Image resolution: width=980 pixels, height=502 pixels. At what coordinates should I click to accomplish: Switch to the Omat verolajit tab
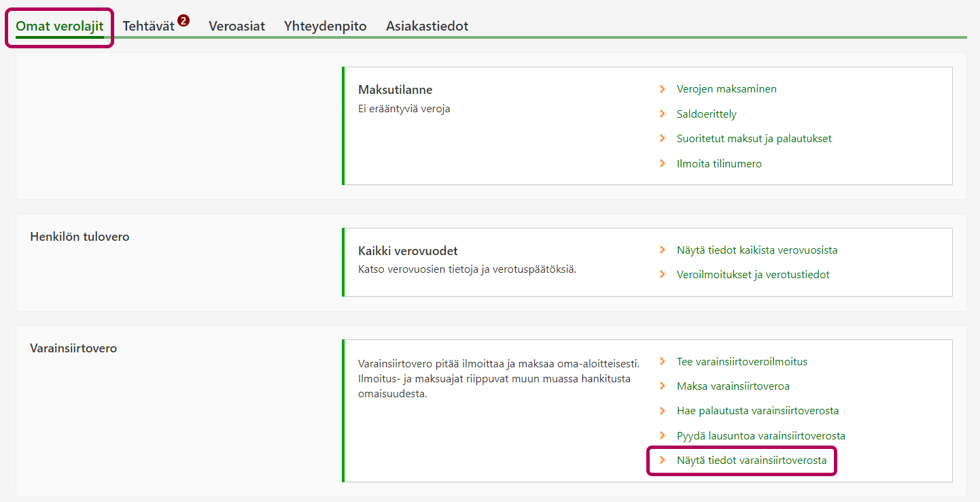[60, 27]
